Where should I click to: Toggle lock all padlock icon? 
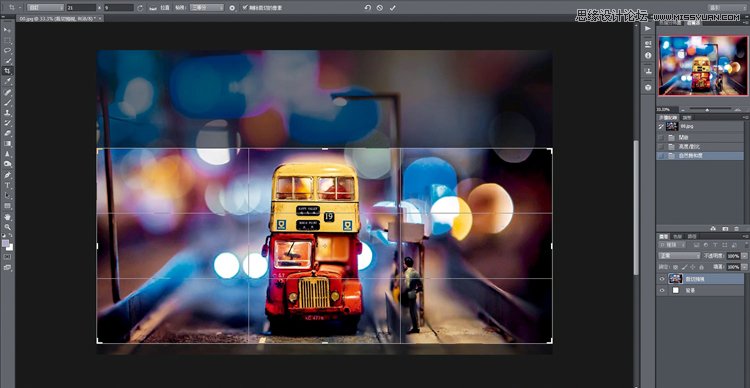click(701, 267)
